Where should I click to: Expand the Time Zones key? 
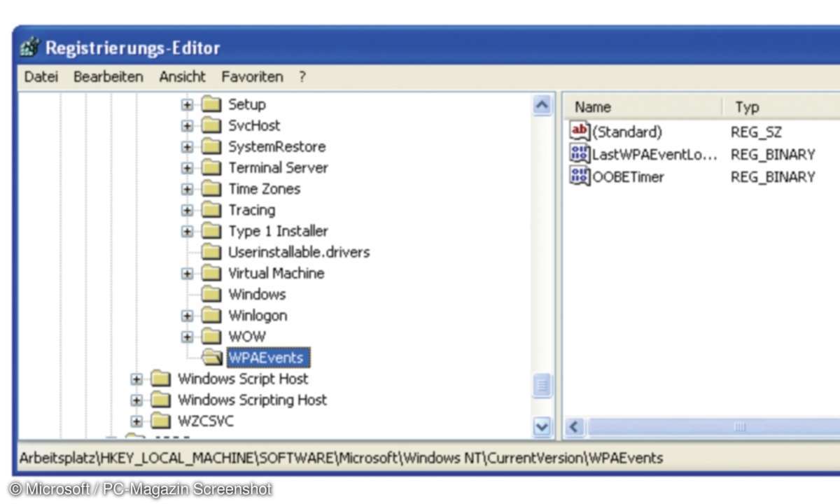(x=187, y=189)
